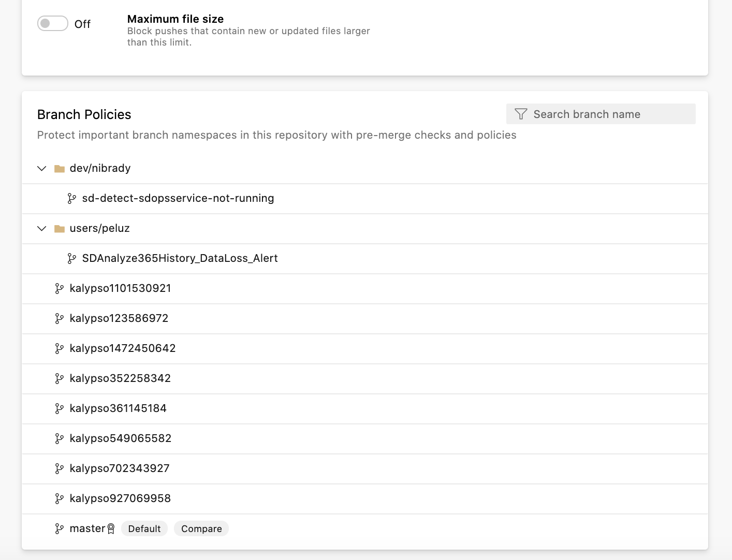Click the branch icon next to master
This screenshot has height=560, width=732.
point(58,528)
